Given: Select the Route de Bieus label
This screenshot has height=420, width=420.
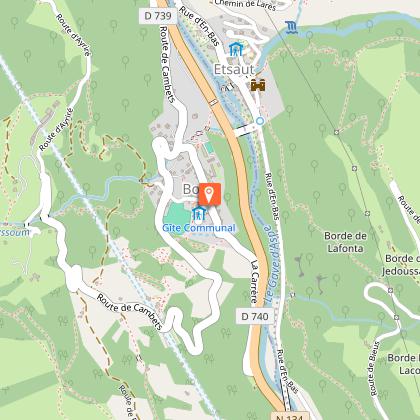Looking at the screenshot, I should [x=373, y=369].
